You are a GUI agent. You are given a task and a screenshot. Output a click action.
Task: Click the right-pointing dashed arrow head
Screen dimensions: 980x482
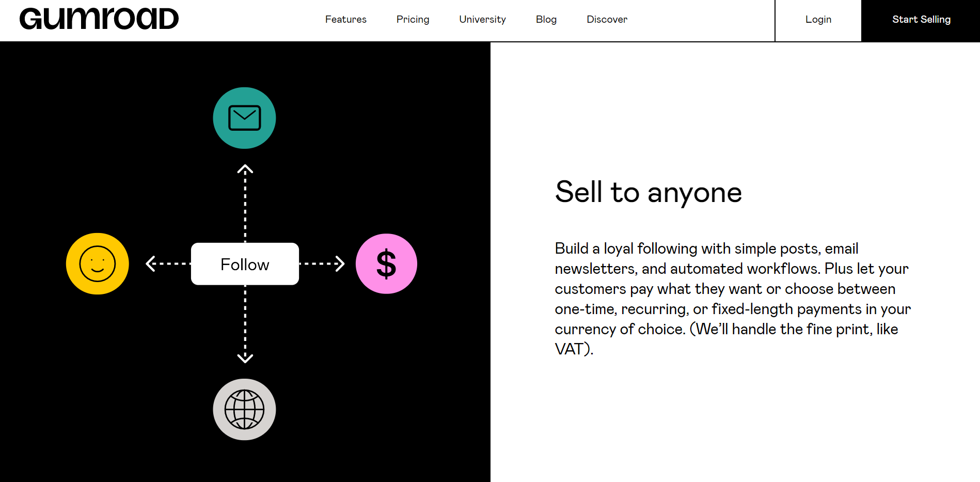pos(339,263)
